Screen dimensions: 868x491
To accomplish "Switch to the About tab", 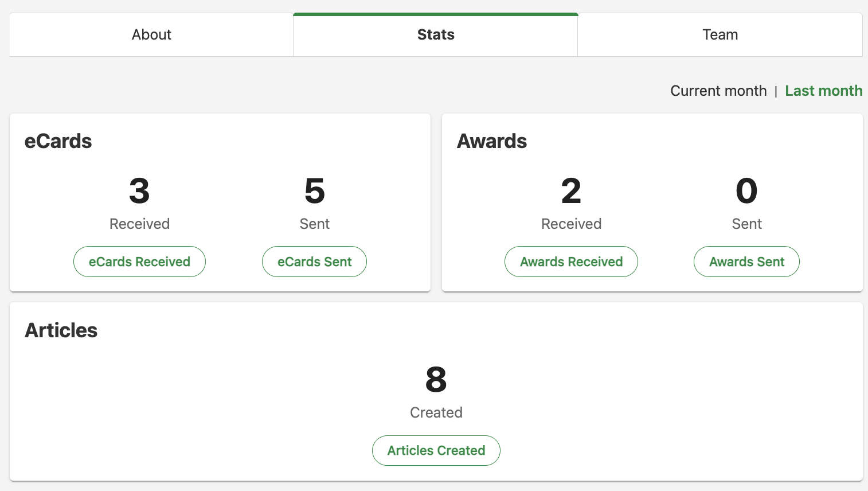I will 151,34.
